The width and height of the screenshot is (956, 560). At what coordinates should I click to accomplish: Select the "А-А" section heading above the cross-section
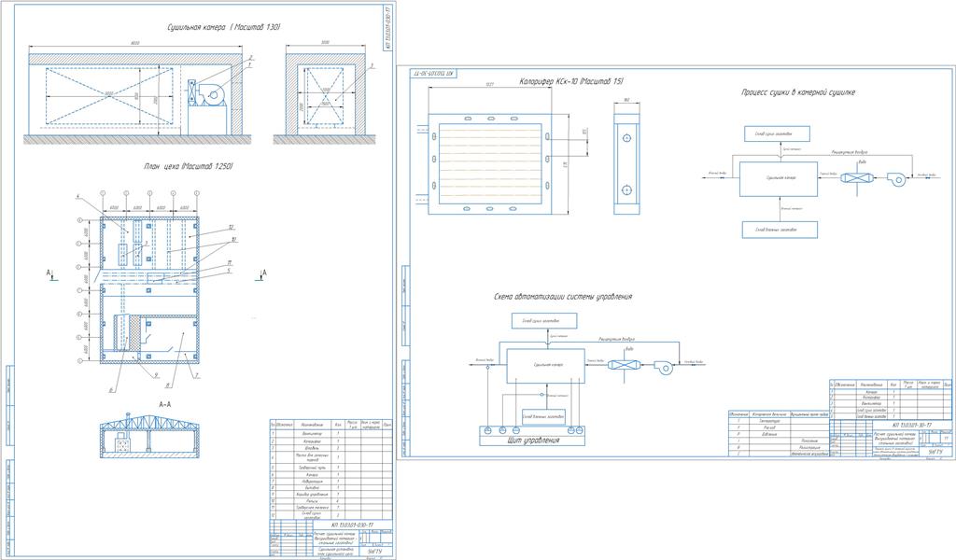point(164,404)
